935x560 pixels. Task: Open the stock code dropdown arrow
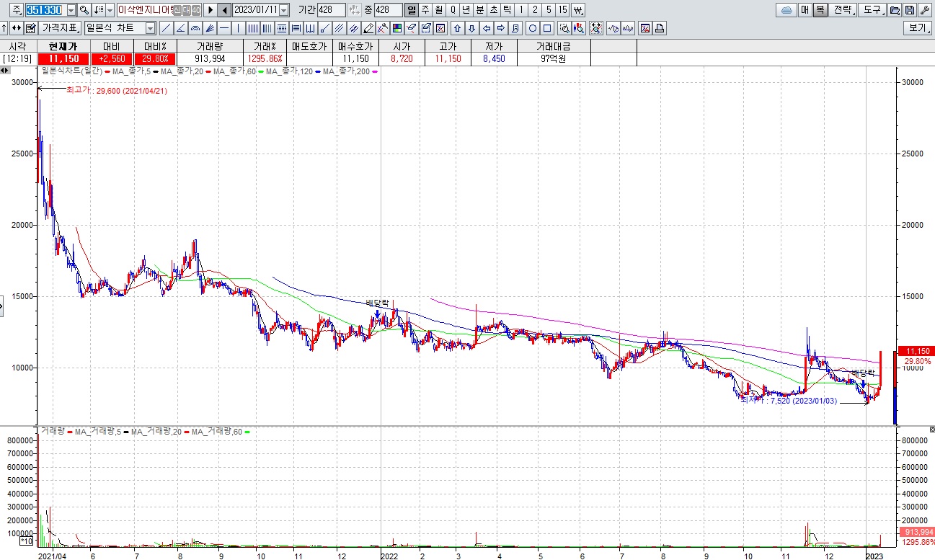click(71, 10)
